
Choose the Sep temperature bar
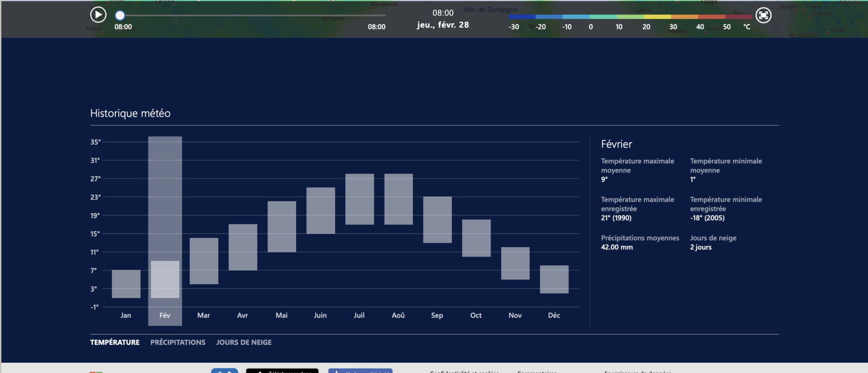click(437, 220)
